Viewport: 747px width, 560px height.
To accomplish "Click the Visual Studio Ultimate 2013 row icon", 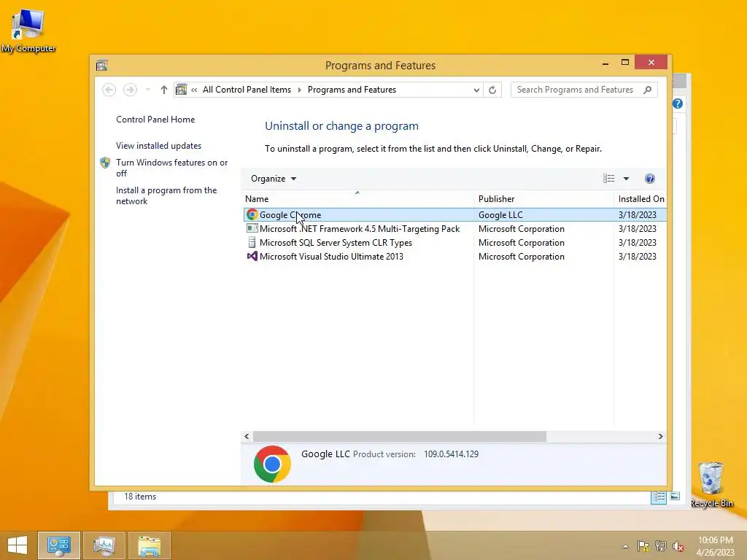I will pos(252,256).
